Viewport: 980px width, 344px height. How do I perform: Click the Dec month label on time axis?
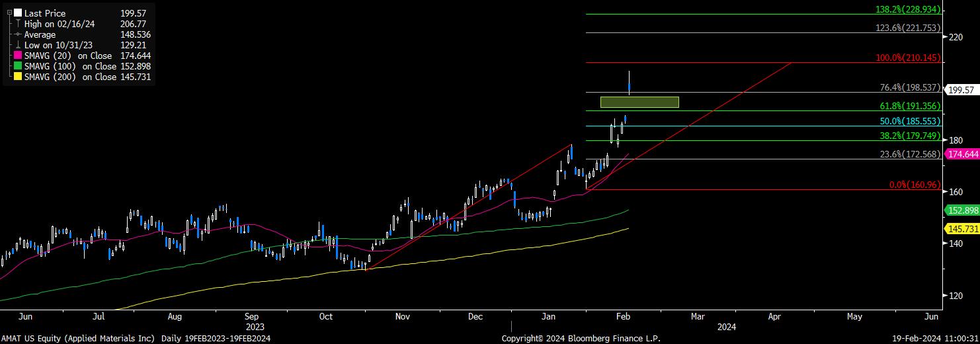point(476,316)
